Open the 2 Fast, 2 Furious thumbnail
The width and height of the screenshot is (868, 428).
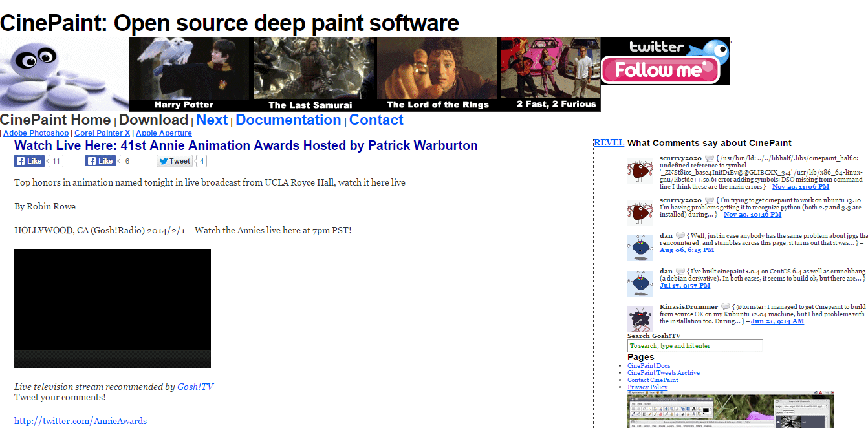551,74
